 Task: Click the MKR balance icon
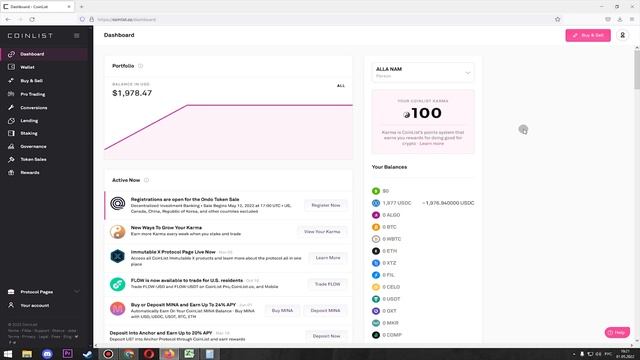(x=376, y=323)
